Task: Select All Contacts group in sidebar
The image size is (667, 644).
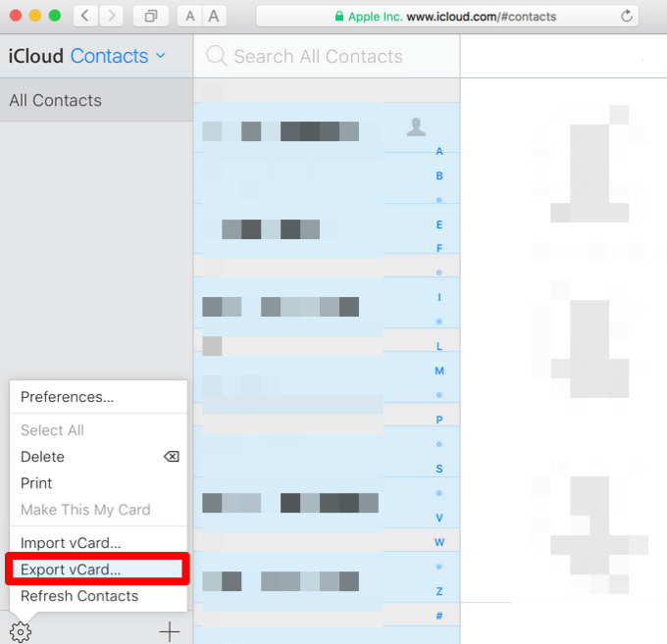Action: click(96, 100)
